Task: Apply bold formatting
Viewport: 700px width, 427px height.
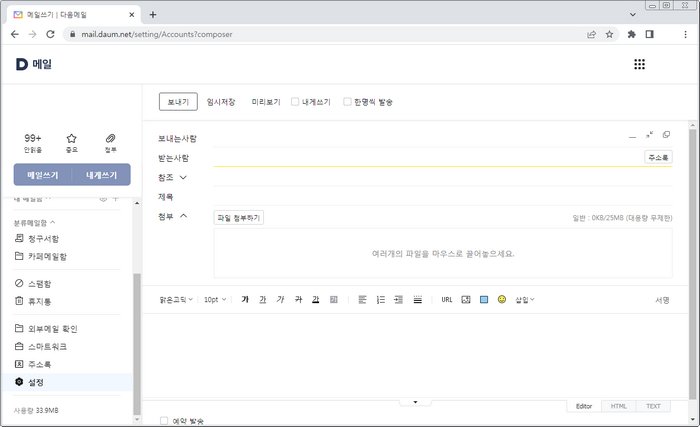Action: click(x=245, y=300)
